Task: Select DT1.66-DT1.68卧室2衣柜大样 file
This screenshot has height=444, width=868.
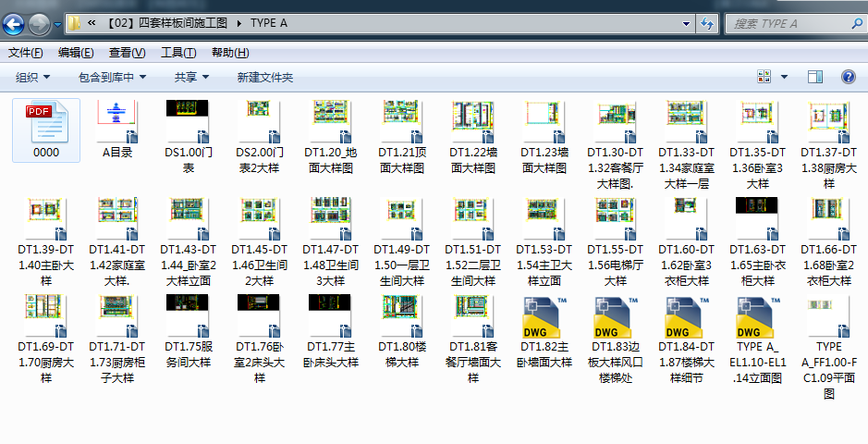Action: pyautogui.click(x=828, y=243)
